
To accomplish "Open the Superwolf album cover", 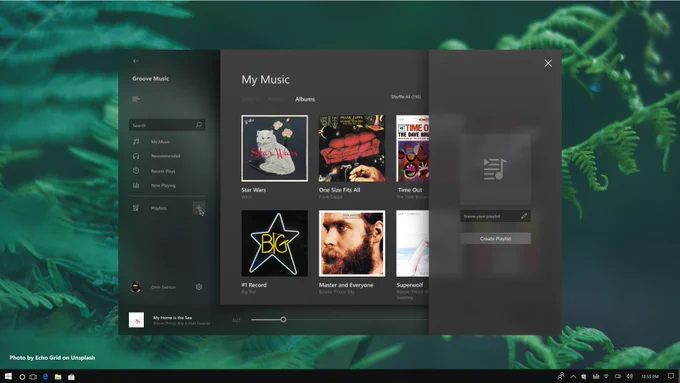I will [x=412, y=243].
